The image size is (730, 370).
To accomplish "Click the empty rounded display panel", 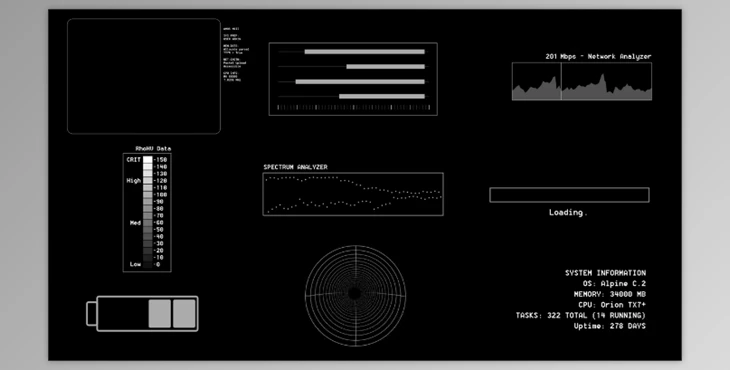I will pyautogui.click(x=144, y=76).
